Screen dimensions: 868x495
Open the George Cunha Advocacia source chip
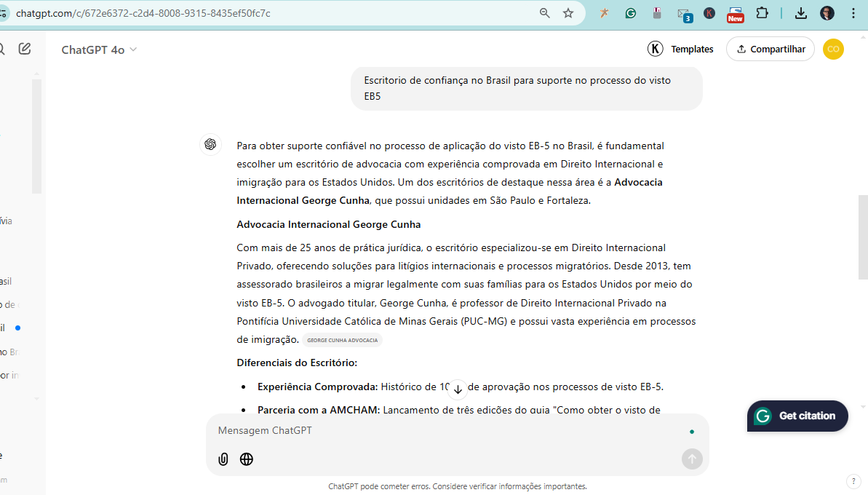click(x=342, y=340)
